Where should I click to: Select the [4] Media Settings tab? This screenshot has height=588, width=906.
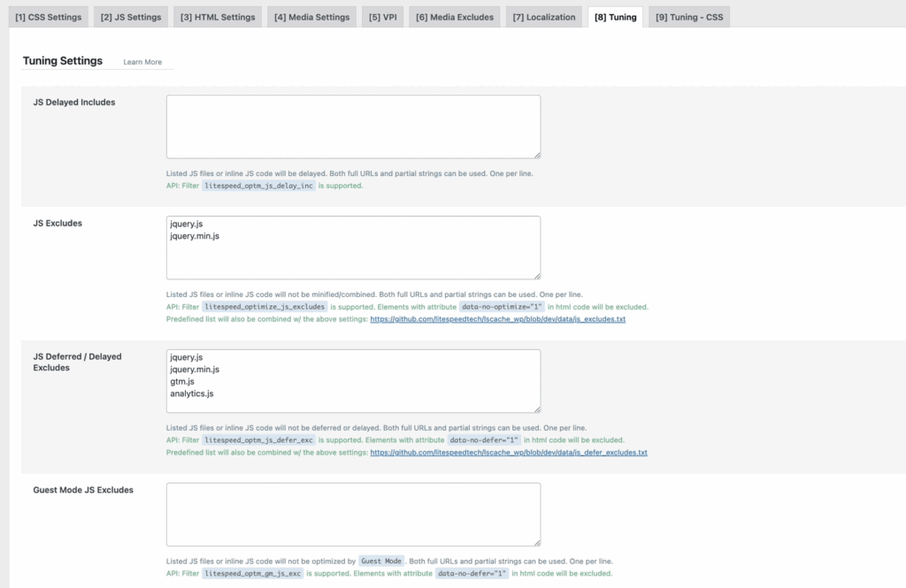(311, 17)
